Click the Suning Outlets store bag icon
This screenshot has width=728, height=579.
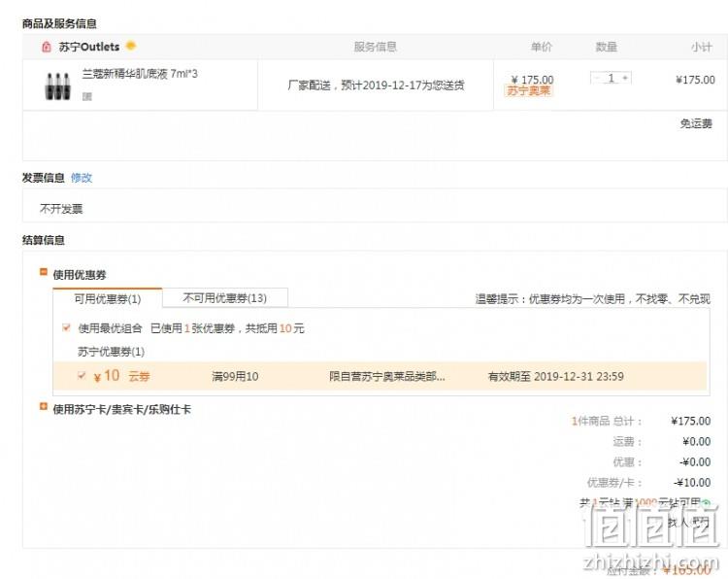47,47
